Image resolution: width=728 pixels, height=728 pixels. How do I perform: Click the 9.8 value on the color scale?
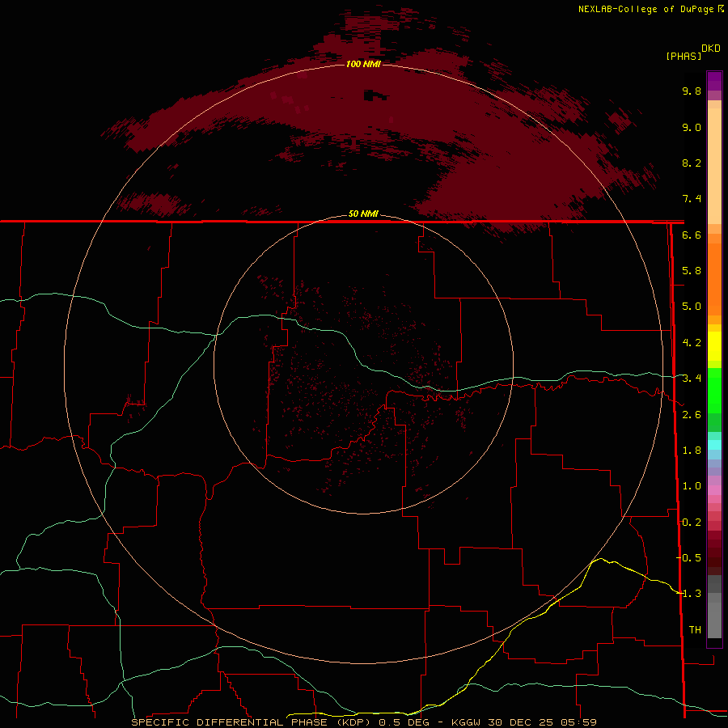[692, 91]
